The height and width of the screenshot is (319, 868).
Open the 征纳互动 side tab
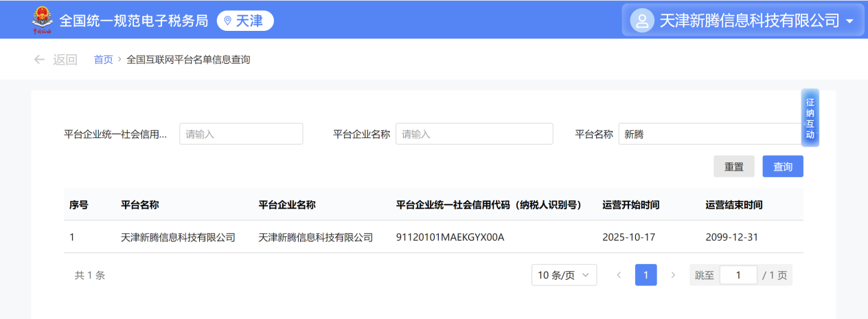[810, 118]
